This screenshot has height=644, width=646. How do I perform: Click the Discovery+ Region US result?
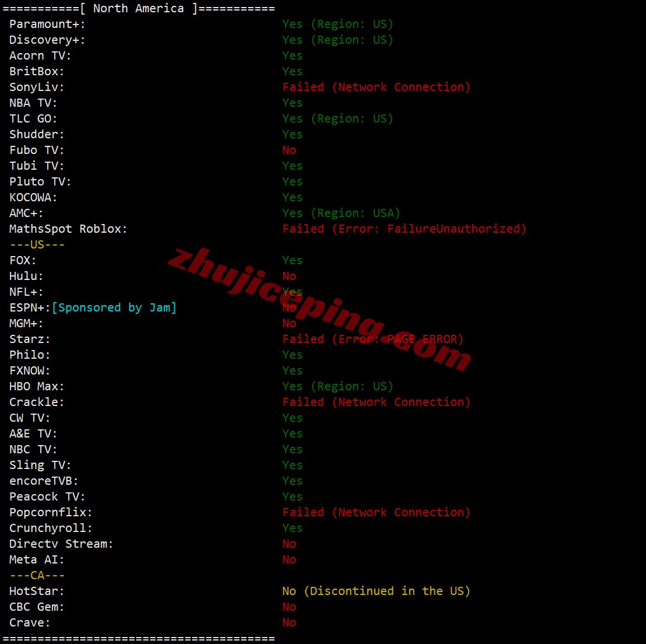[338, 40]
